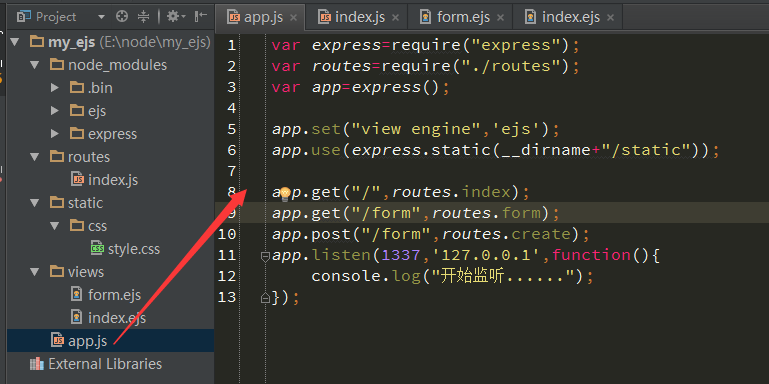The height and width of the screenshot is (384, 769).
Task: Select the my_ejs project root label
Action: click(x=71, y=42)
